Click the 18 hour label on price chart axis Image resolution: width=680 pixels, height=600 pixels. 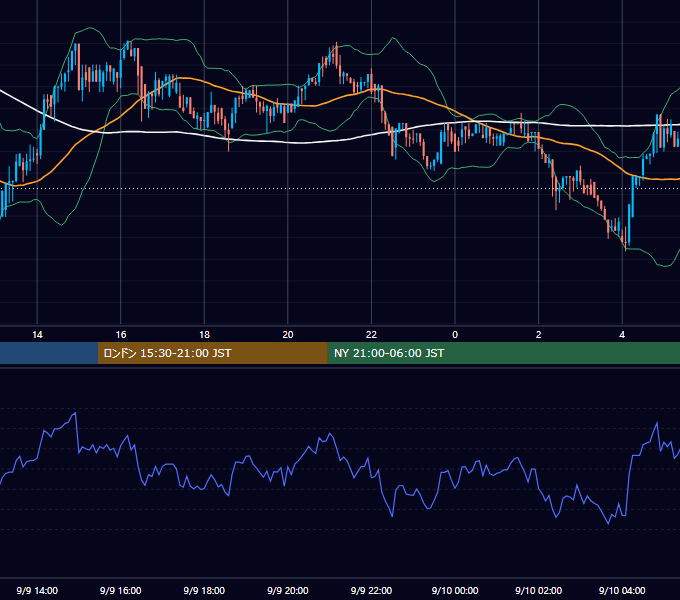pos(204,335)
